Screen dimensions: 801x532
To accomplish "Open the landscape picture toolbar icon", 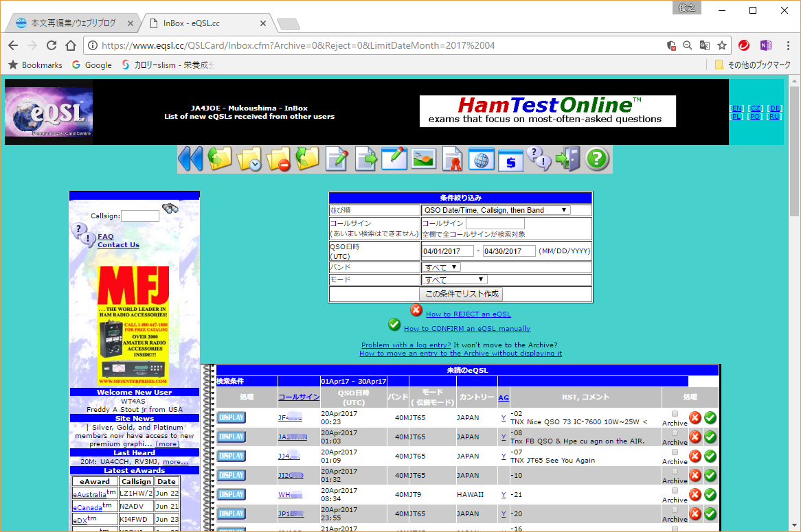I will coord(423,159).
